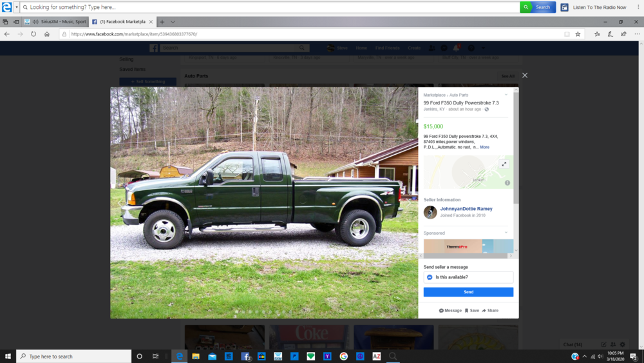Open JohnnyanDottie Ramey seller profile
Viewport: 644px width, 363px height.
466,209
